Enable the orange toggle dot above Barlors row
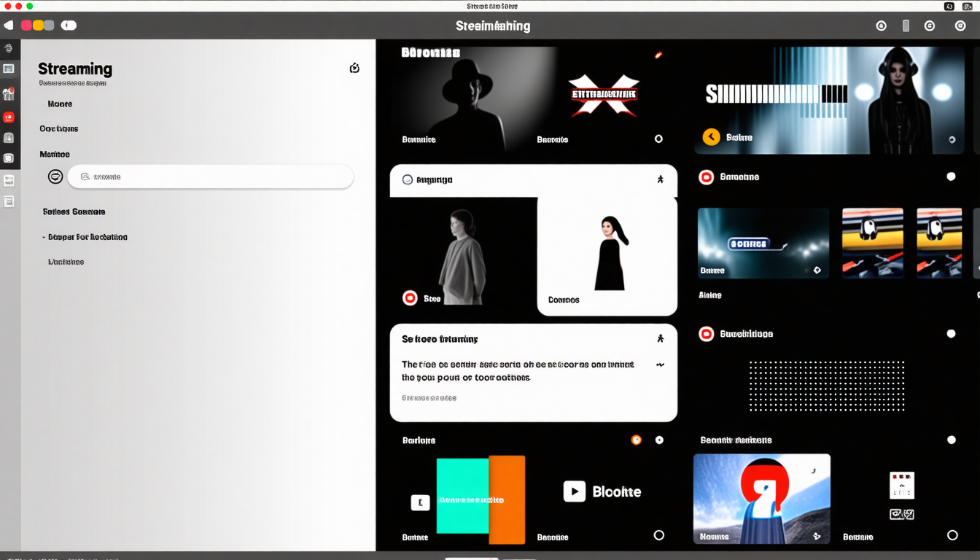Screen dimensions: 980x560 637,440
